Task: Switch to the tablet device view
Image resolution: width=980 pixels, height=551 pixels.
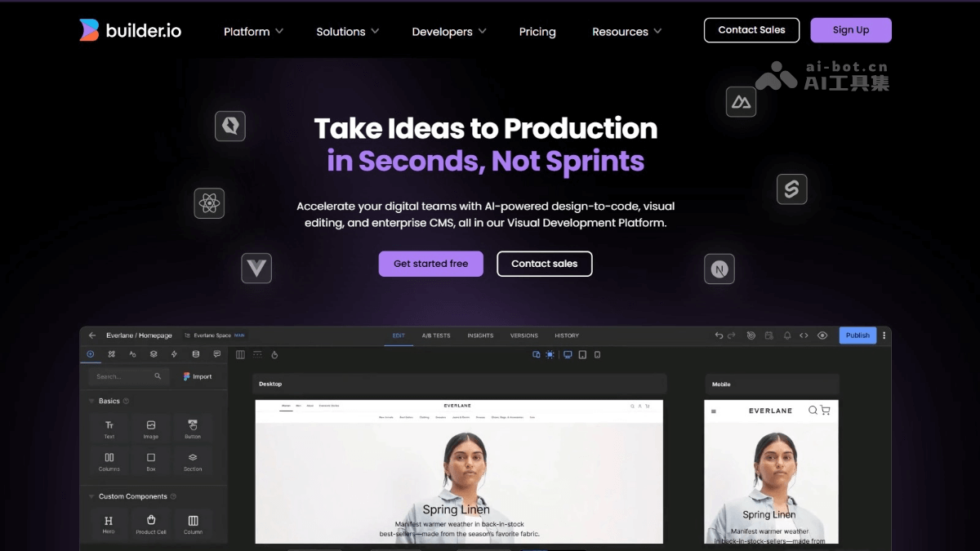Action: [582, 355]
